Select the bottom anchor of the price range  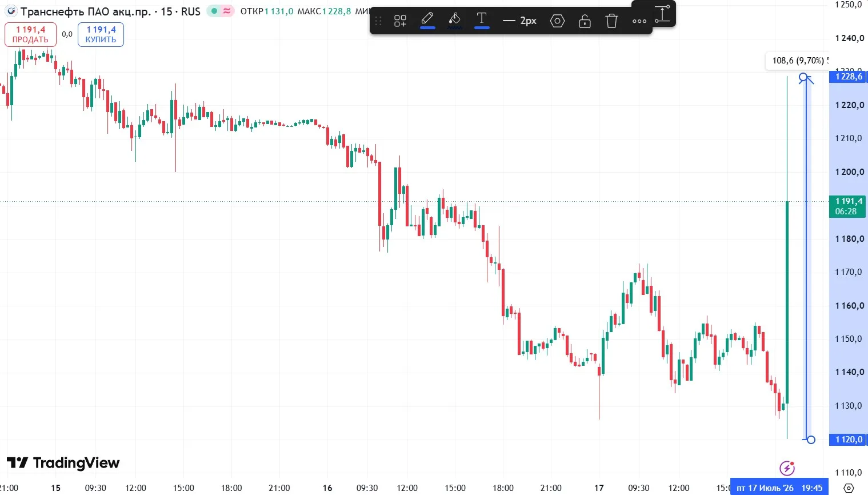pos(811,440)
